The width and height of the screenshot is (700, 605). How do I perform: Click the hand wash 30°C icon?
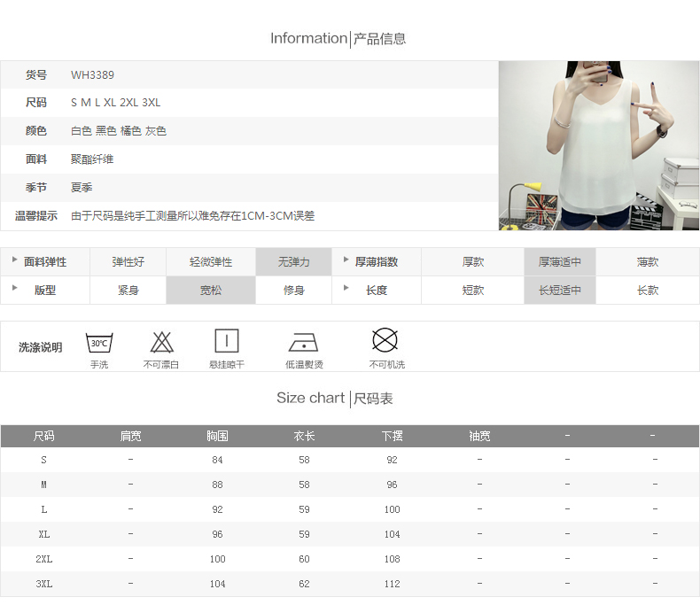(x=98, y=341)
